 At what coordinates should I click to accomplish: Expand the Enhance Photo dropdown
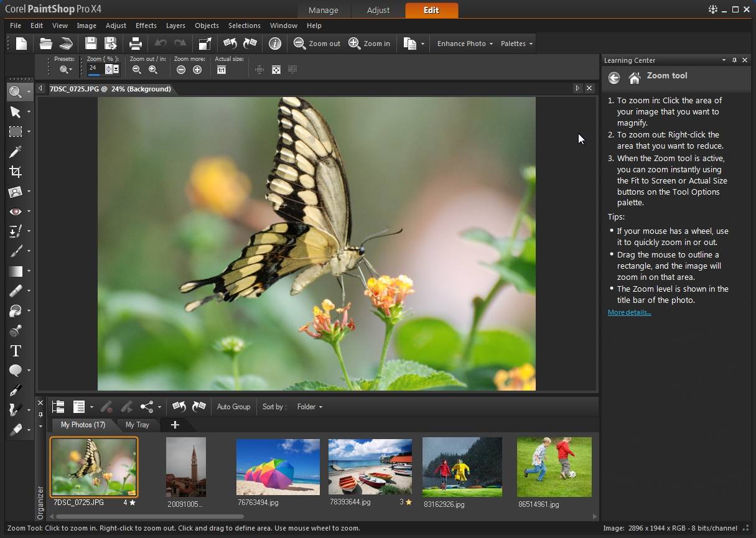[465, 44]
